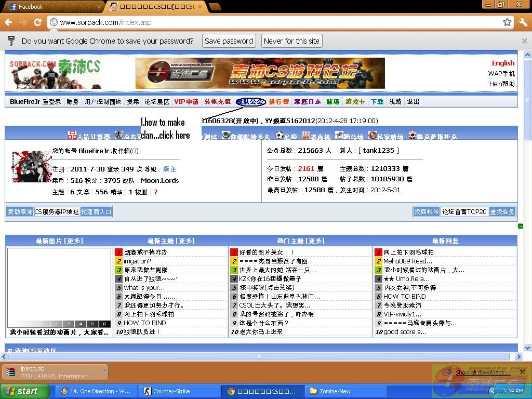Click the Never for this site button
The height and width of the screenshot is (399, 532).
(291, 41)
